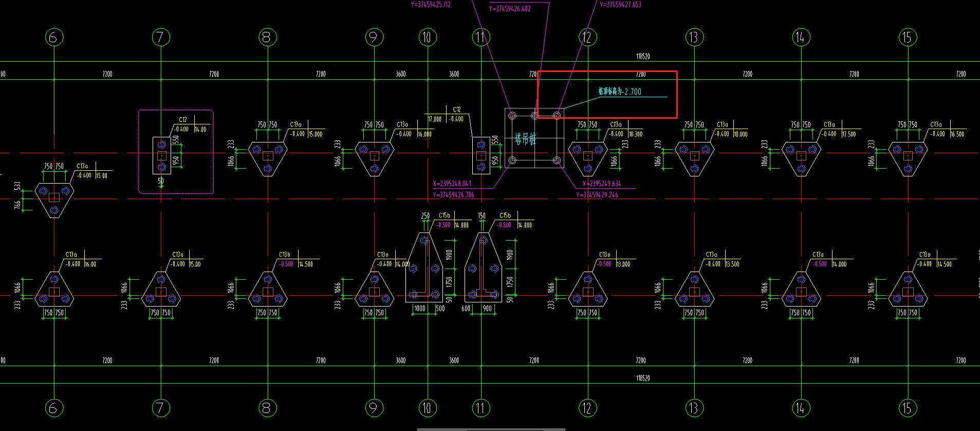Image resolution: width=980 pixels, height=431 pixels.
Task: Click the top-left pile circle of tower crane cap
Action: [512, 116]
